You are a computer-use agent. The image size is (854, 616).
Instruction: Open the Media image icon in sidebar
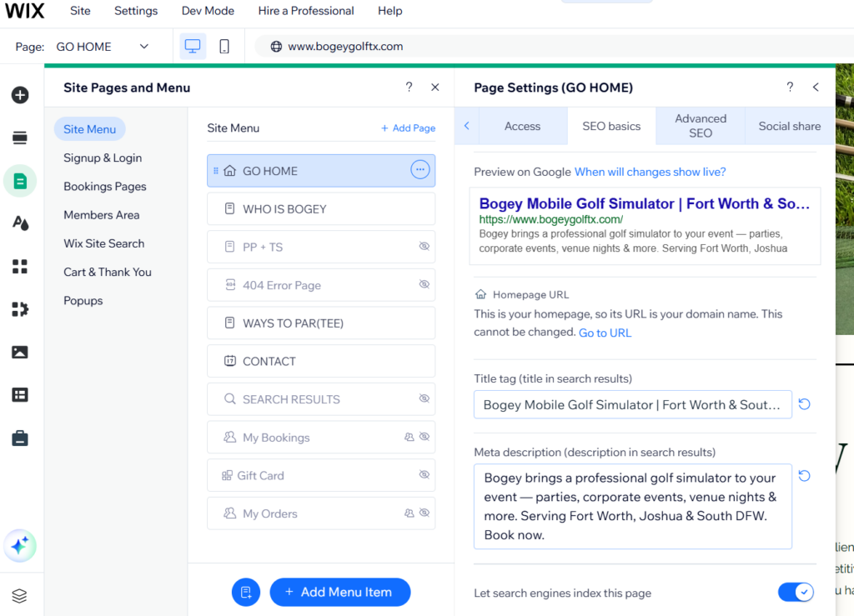point(20,352)
